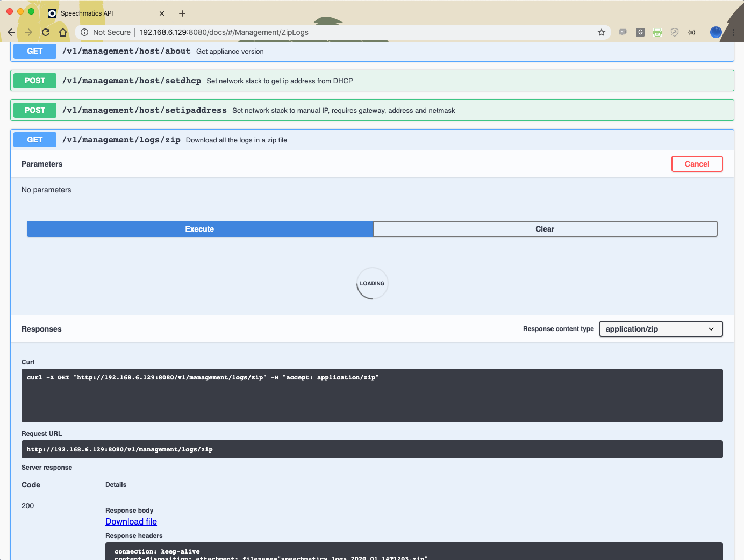
Task: Open a new browser tab
Action: pos(182,13)
